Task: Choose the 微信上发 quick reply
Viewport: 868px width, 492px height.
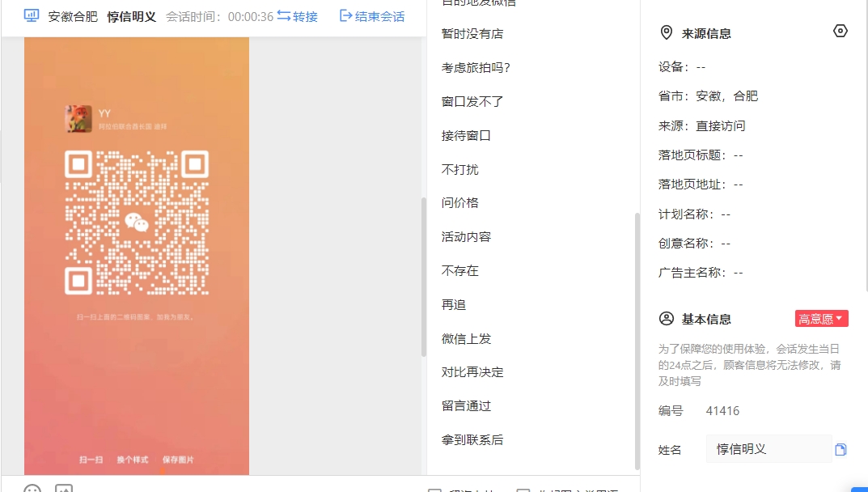Action: [x=466, y=338]
